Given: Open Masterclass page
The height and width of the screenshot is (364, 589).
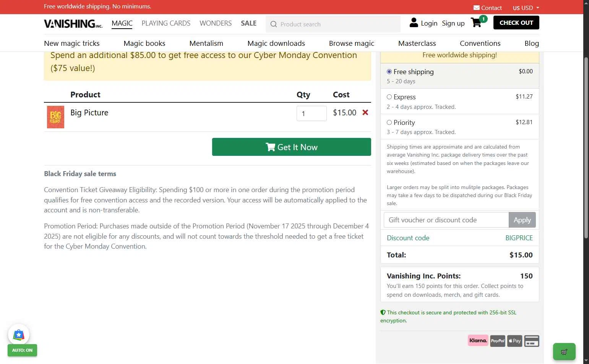Looking at the screenshot, I should tap(417, 43).
